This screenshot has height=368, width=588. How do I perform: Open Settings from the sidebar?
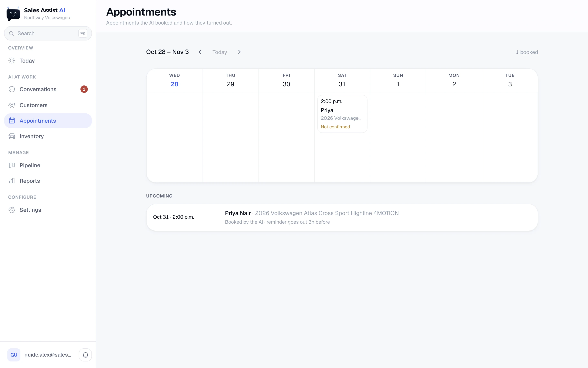(48, 210)
